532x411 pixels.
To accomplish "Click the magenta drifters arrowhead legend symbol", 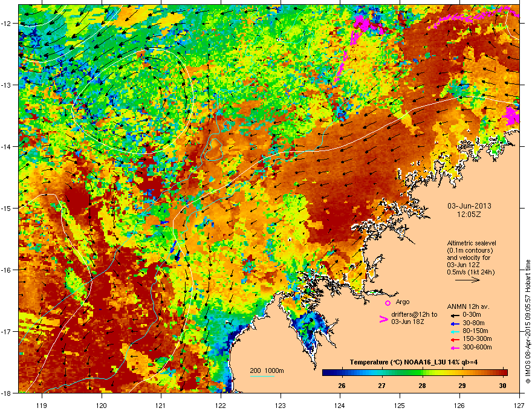I will click(x=383, y=319).
